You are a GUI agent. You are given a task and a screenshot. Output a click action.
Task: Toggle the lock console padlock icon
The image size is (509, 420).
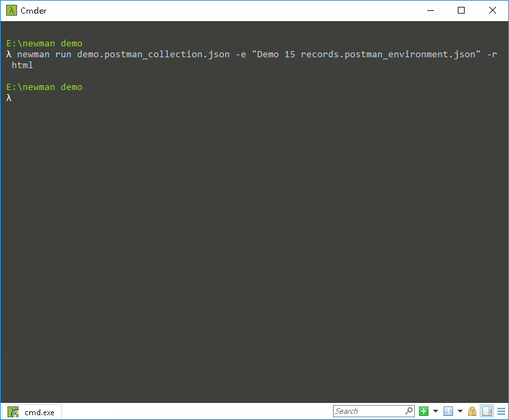[x=472, y=411]
